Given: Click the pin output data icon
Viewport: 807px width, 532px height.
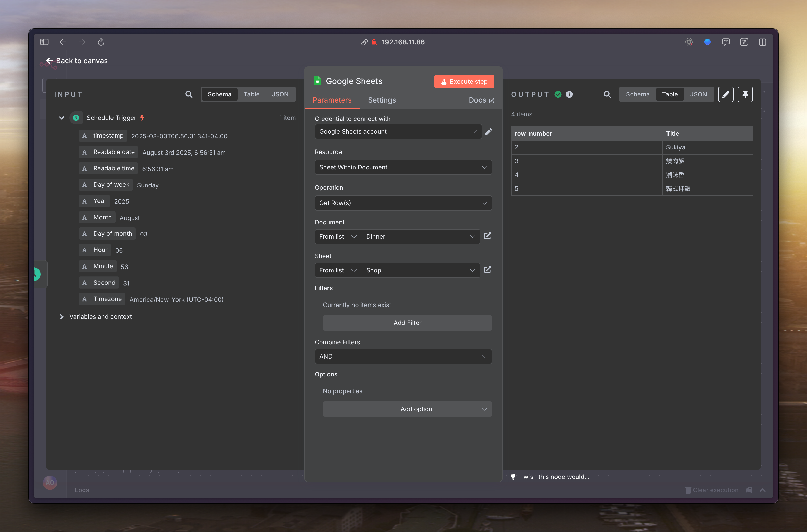Looking at the screenshot, I should [x=745, y=94].
